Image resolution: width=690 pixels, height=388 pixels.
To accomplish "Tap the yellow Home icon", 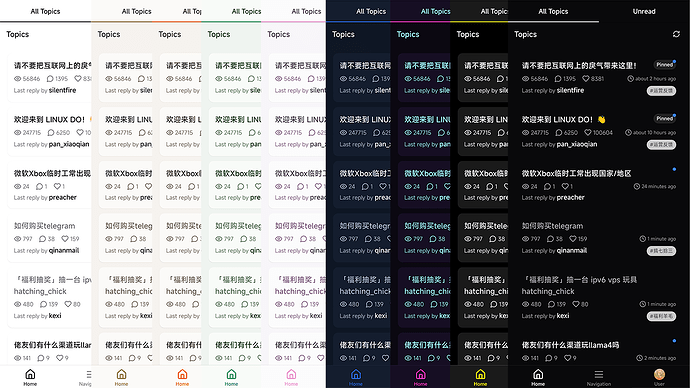I will pyautogui.click(x=480, y=374).
